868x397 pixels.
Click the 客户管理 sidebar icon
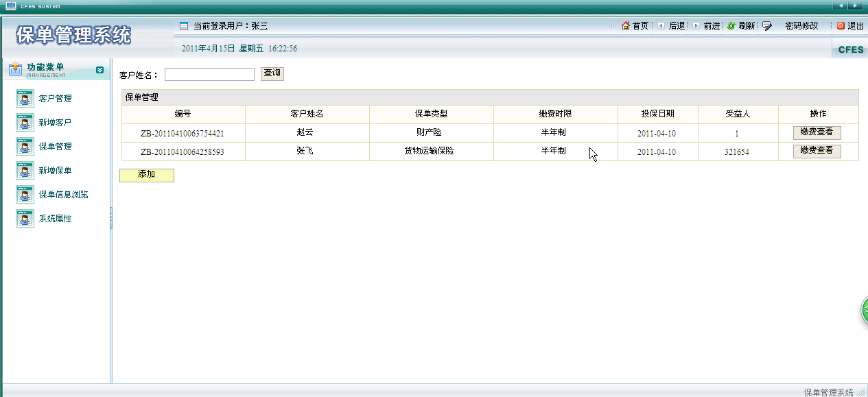25,99
